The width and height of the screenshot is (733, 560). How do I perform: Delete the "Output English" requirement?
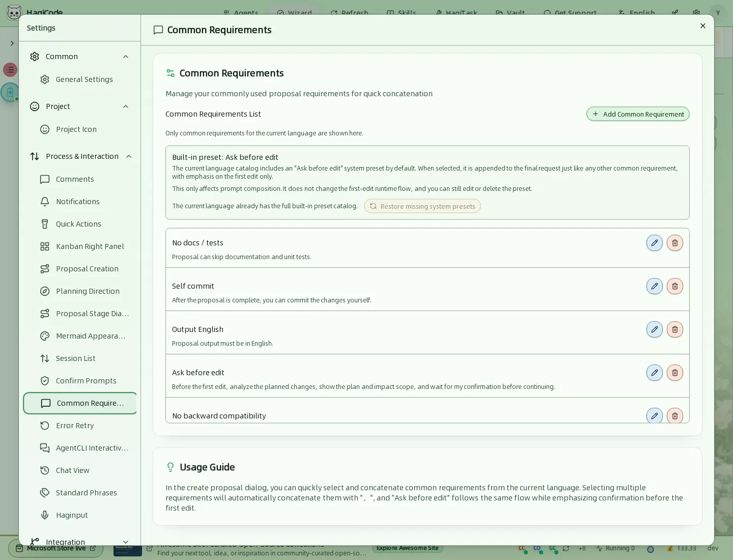pos(675,329)
